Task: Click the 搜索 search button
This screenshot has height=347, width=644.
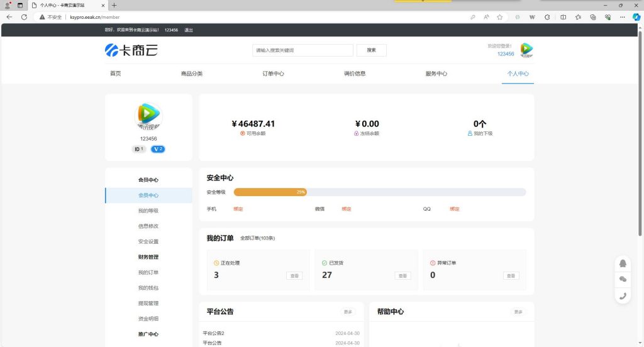Action: coord(371,50)
